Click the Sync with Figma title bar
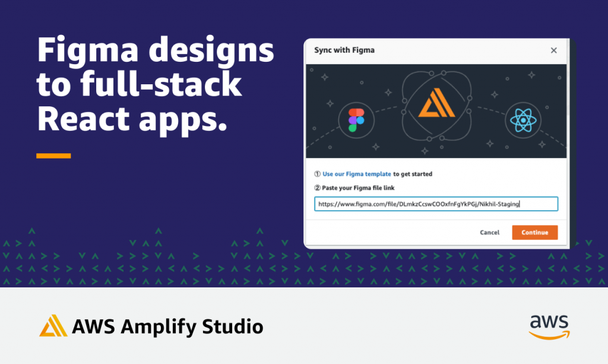 click(344, 50)
